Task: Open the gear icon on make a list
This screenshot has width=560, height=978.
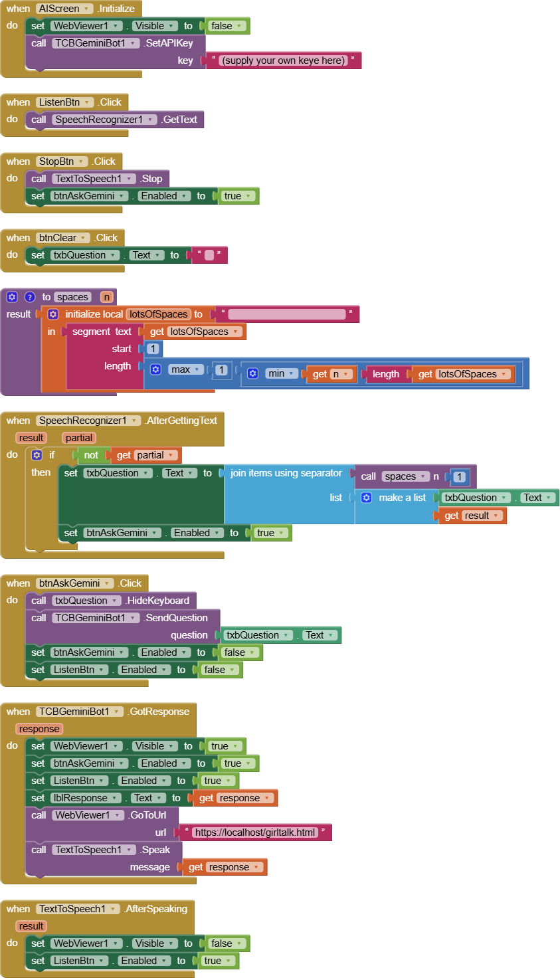Action: [366, 498]
